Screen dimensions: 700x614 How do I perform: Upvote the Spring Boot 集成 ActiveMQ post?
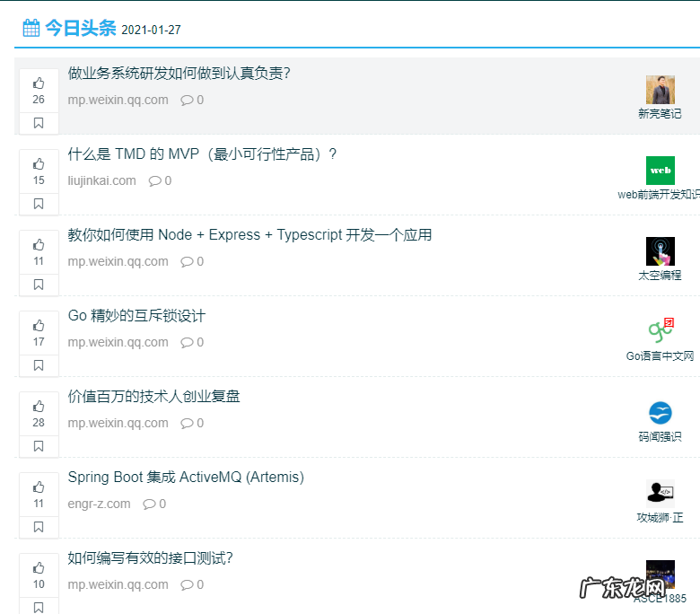pyautogui.click(x=39, y=495)
